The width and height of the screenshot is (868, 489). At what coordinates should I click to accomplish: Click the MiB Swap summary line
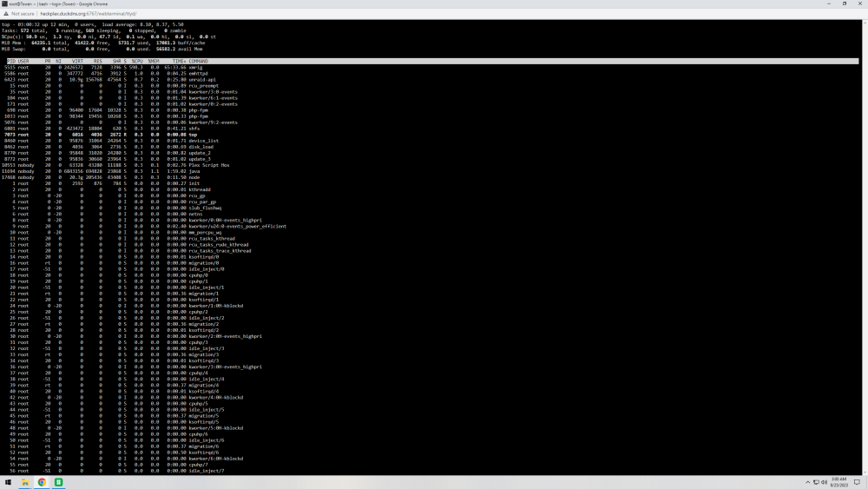[102, 50]
